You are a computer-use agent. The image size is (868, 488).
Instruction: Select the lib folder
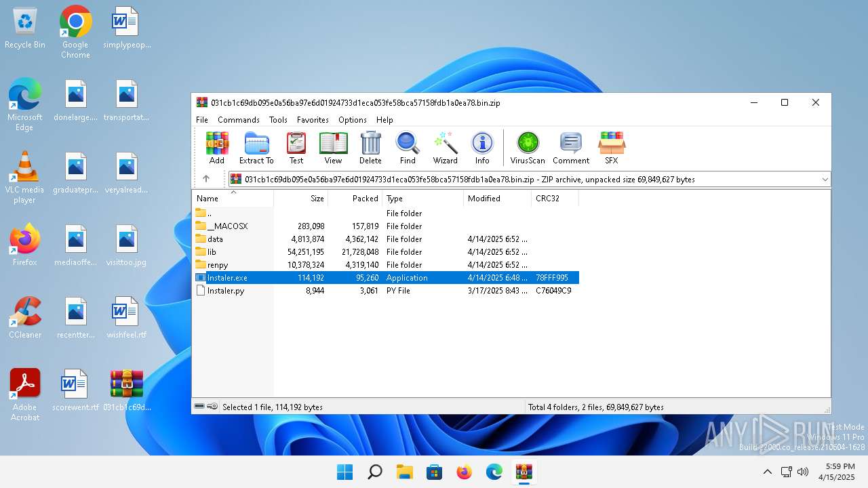(x=386, y=251)
